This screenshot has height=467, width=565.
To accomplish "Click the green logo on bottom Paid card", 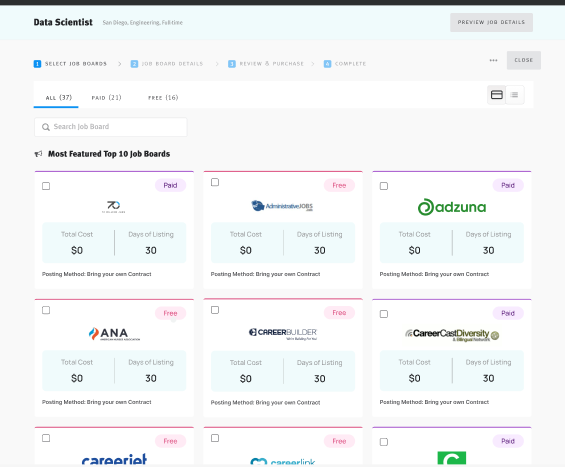I will coord(451,458).
